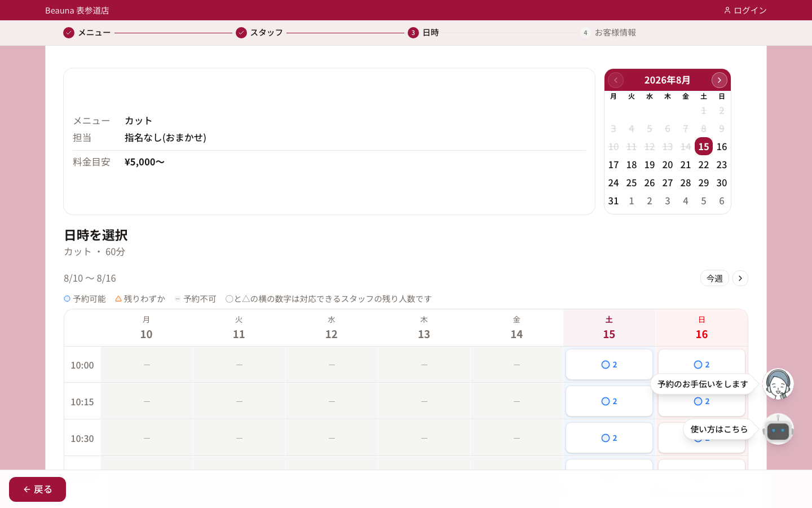The image size is (812, 508).
Task: Choose August 29 in the mini calendar
Action: (x=704, y=183)
